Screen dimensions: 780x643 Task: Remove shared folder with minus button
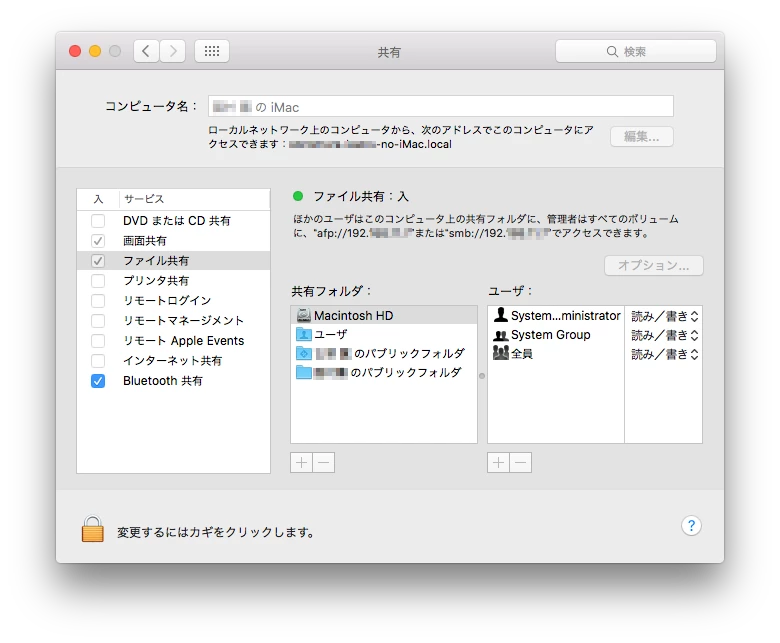[x=324, y=462]
